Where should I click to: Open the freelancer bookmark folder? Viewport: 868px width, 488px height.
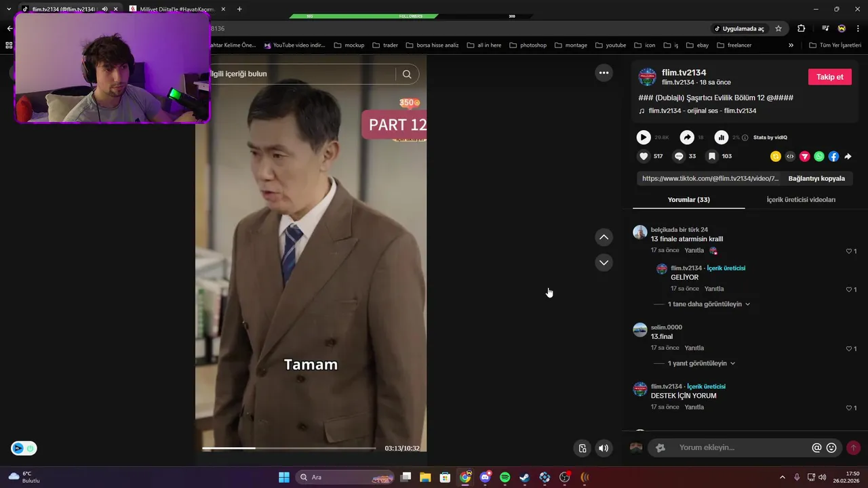734,45
